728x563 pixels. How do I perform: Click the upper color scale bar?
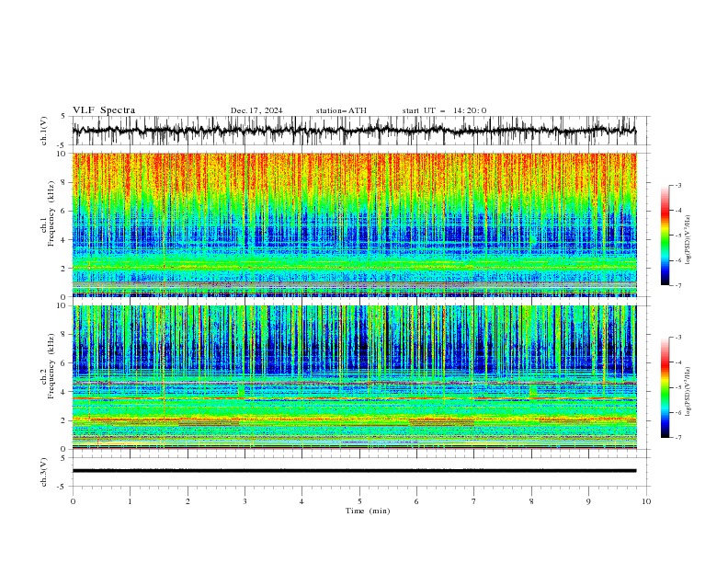[x=665, y=236]
